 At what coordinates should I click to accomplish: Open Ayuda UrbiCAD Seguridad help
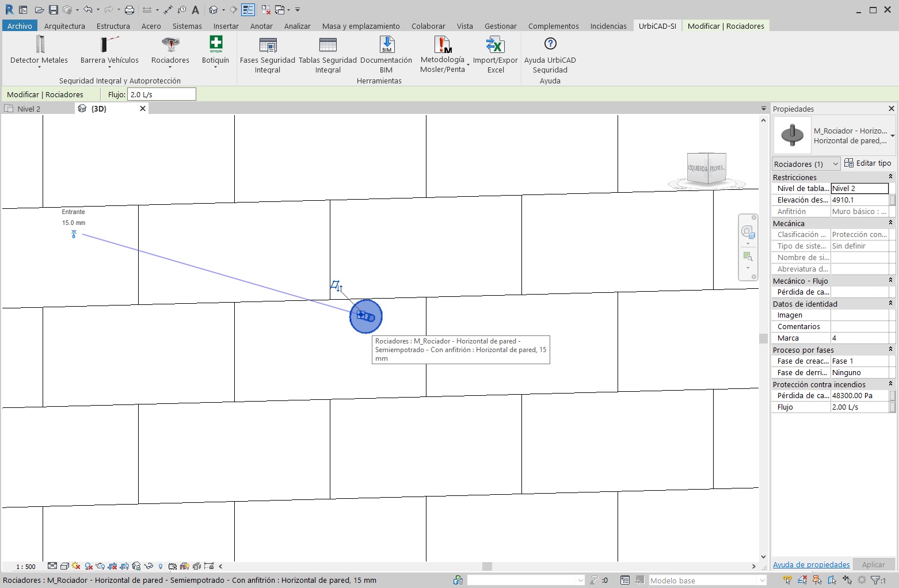[x=550, y=45]
